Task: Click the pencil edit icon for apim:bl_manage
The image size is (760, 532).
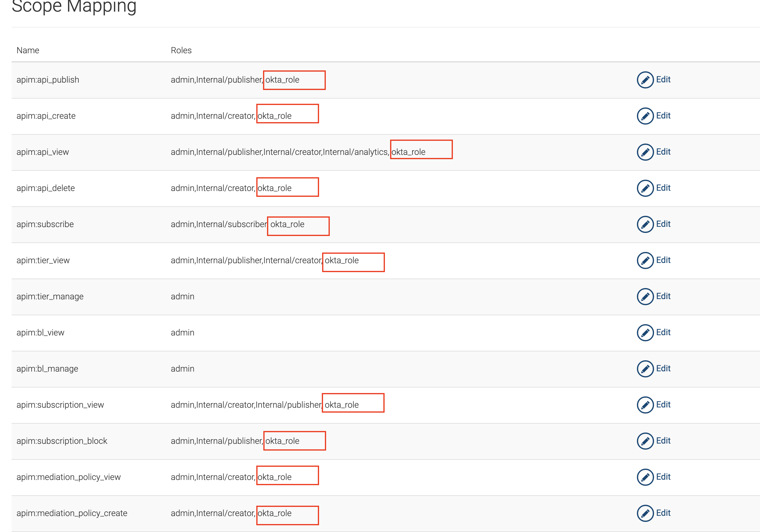Action: pyautogui.click(x=645, y=369)
